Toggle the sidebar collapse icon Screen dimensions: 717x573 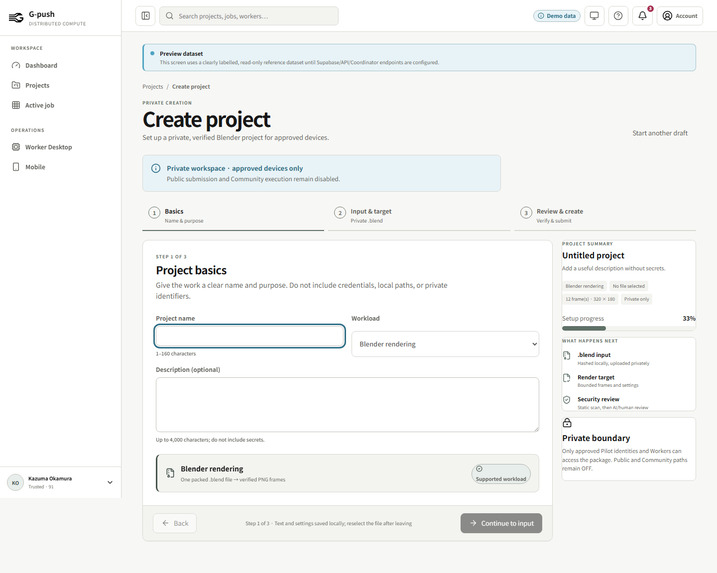[145, 16]
